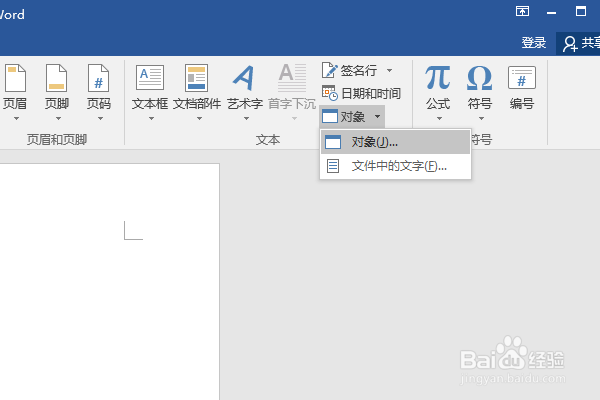Expand the 签名行 dropdown arrow
This screenshot has width=600, height=400.
[390, 70]
